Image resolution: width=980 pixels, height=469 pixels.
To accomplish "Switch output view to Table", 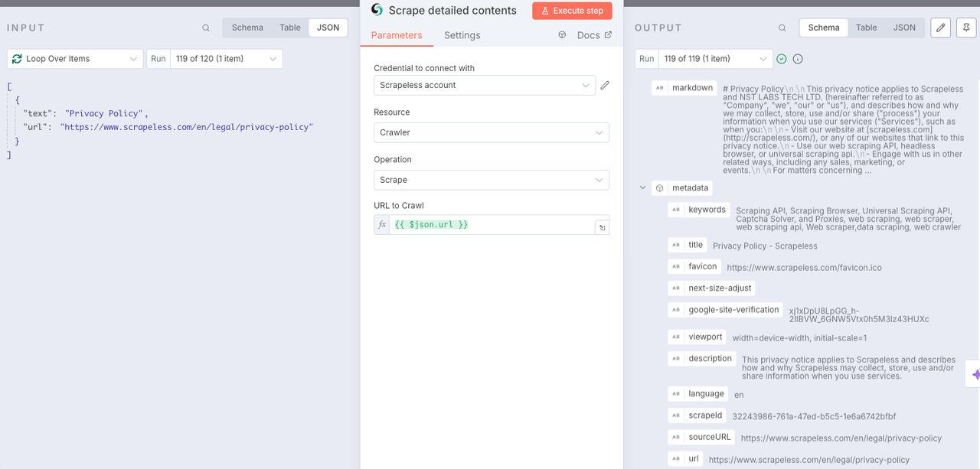I will click(867, 28).
